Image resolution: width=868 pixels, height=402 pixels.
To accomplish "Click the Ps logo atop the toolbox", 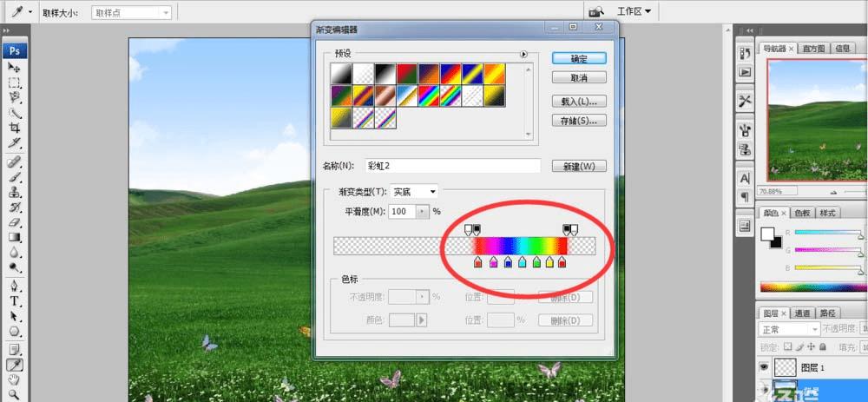I will [x=15, y=51].
